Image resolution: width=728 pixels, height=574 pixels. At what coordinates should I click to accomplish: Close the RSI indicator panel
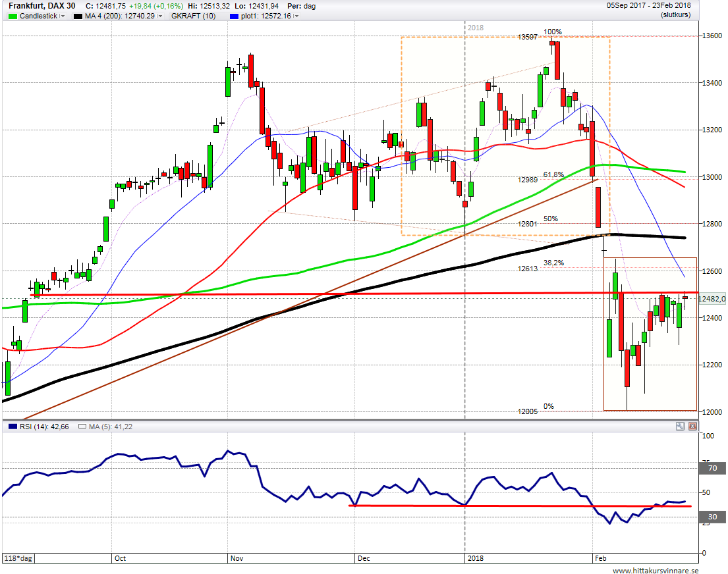pyautogui.click(x=692, y=426)
